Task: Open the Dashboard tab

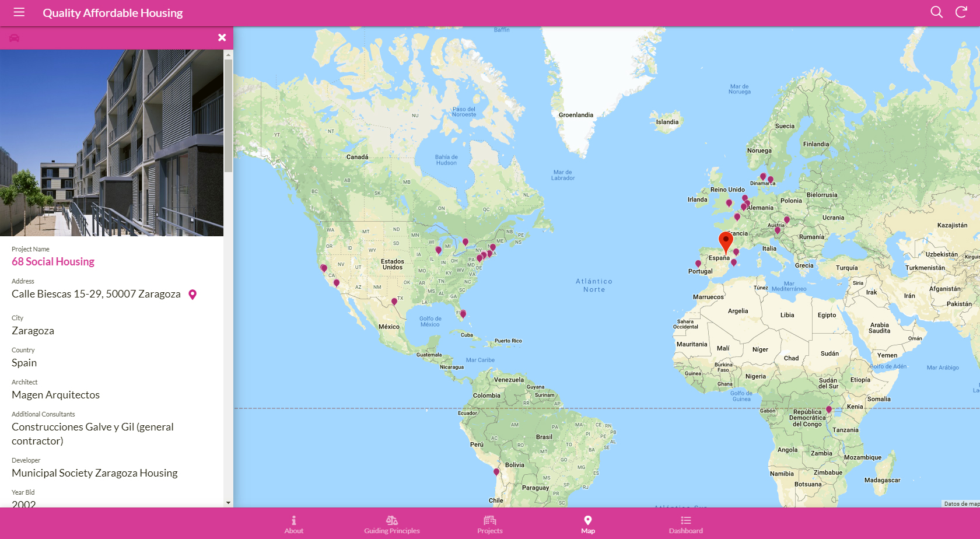Action: click(x=686, y=524)
